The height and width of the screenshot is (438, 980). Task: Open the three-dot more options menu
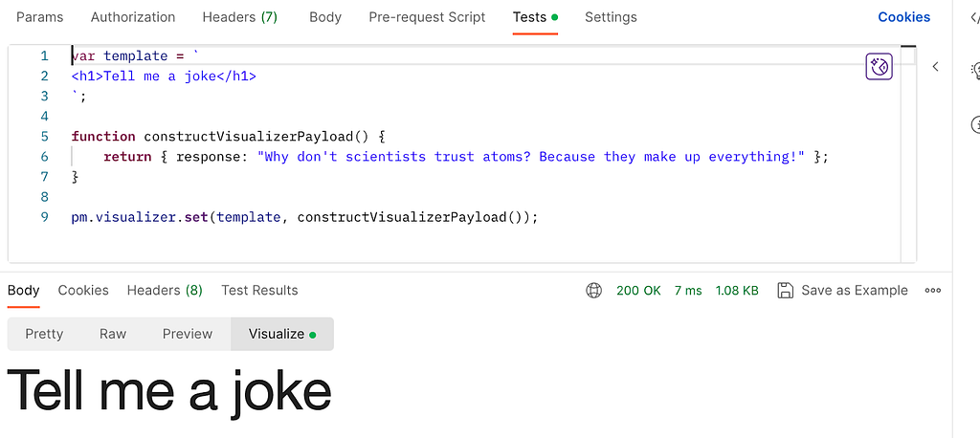coord(932,291)
